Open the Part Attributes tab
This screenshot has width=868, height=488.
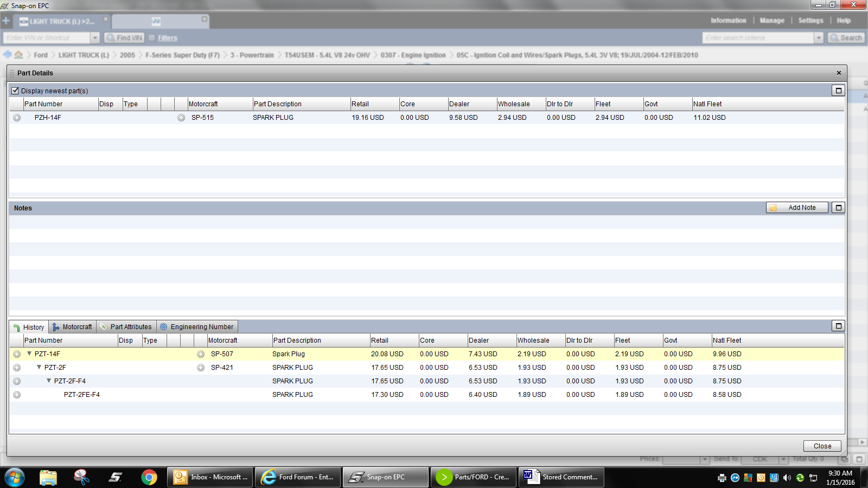pos(126,327)
